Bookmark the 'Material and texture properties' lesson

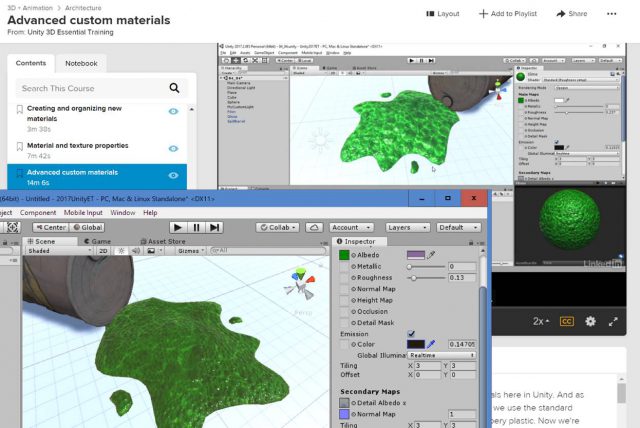[19, 146]
